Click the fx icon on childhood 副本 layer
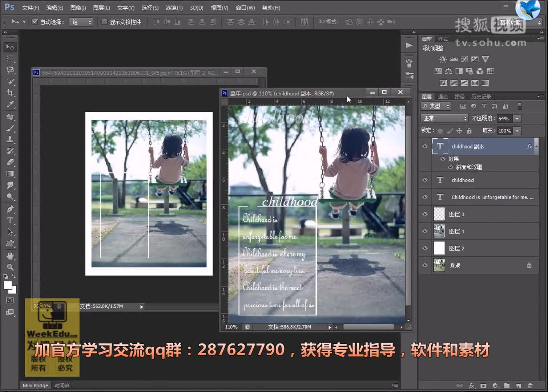The height and width of the screenshot is (392, 548). (530, 146)
